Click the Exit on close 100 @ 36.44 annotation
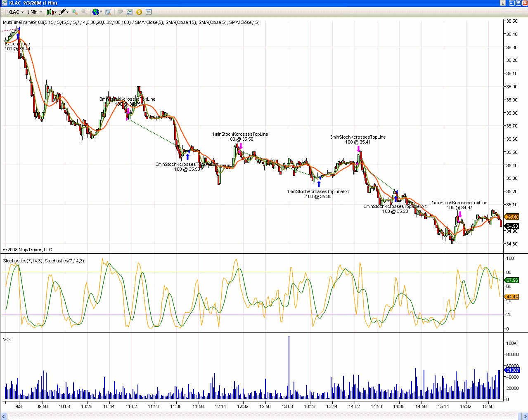The width and height of the screenshot is (528, 420). [17, 46]
